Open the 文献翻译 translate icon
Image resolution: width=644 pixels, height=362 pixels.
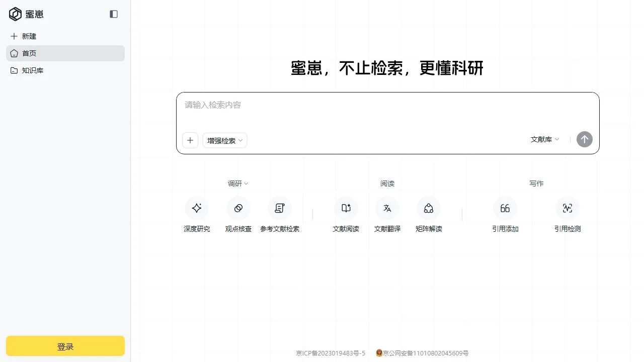(387, 208)
